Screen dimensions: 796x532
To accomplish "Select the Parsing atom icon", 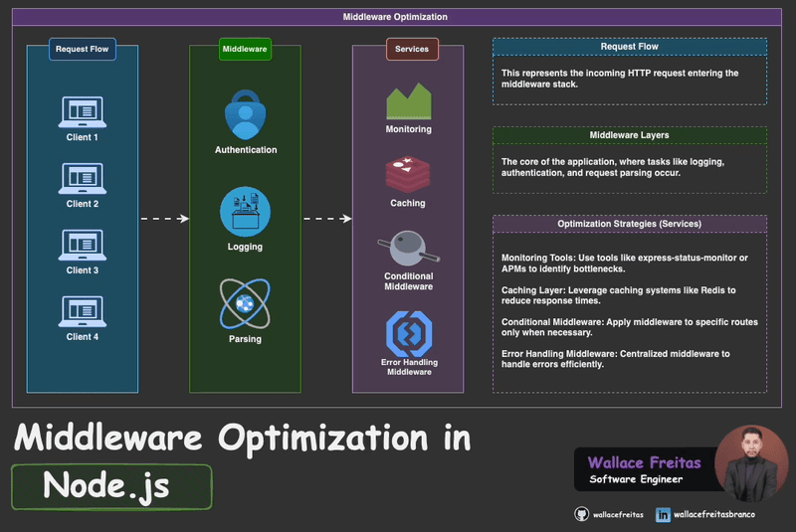I will [245, 303].
